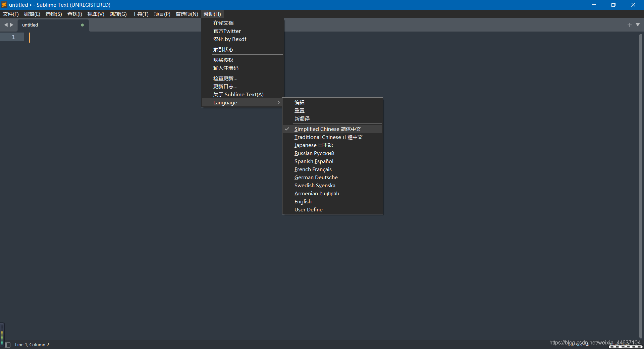Open the 工具(T) menu
Viewport: 644px width, 349px height.
click(140, 14)
